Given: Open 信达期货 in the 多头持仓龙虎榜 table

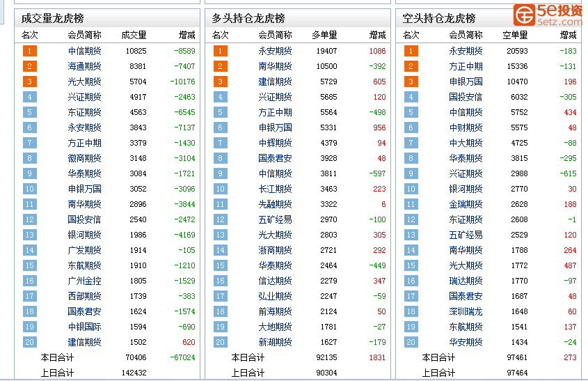Looking at the screenshot, I should coord(275,281).
